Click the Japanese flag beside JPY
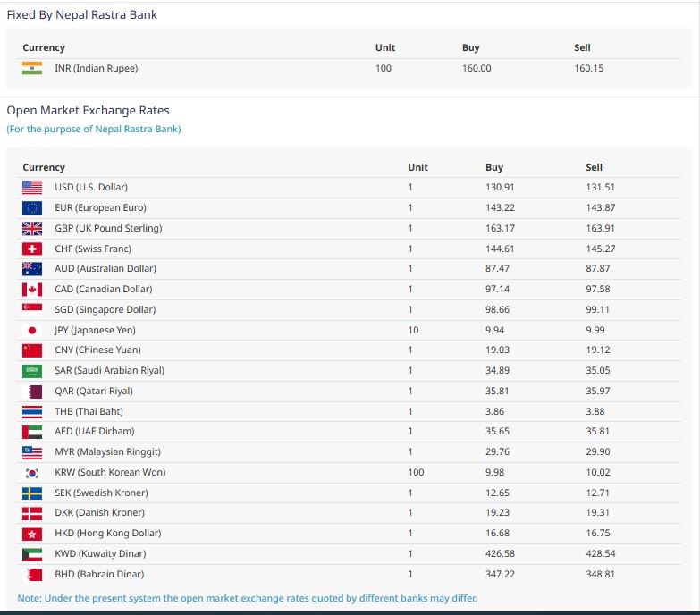700x615 pixels. coord(32,330)
